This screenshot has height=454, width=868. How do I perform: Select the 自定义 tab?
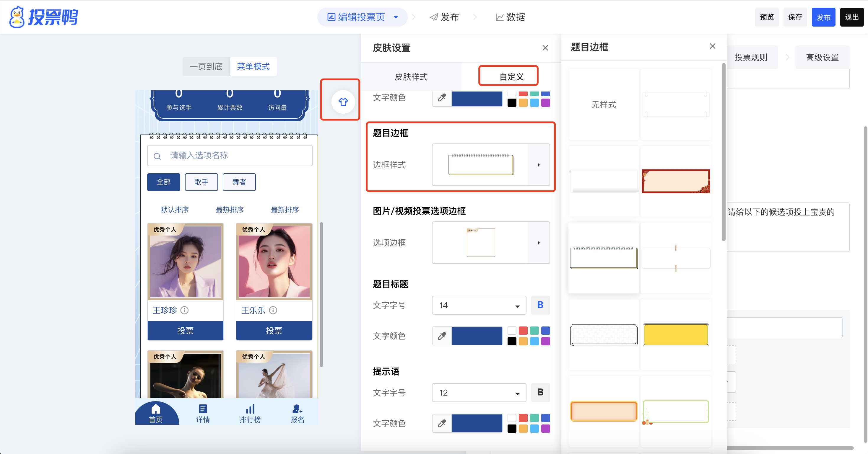(x=511, y=77)
